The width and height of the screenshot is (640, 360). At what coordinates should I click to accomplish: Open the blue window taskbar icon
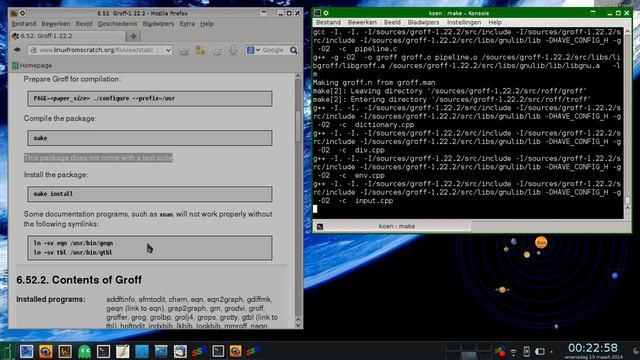point(161,351)
